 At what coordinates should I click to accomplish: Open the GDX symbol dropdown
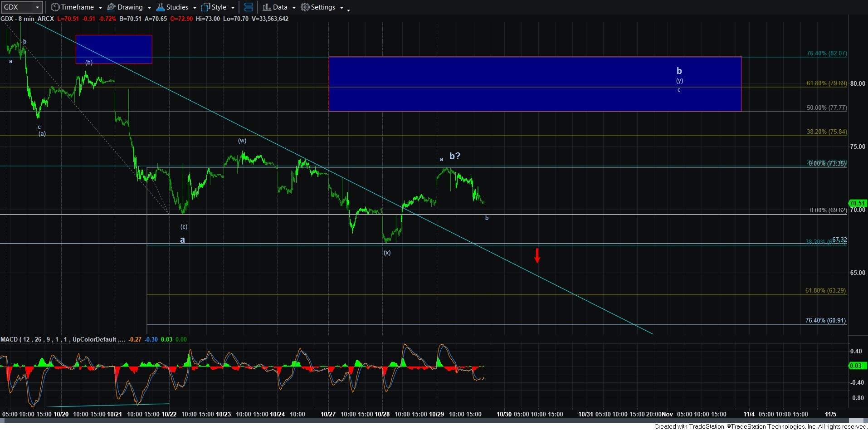(x=37, y=7)
